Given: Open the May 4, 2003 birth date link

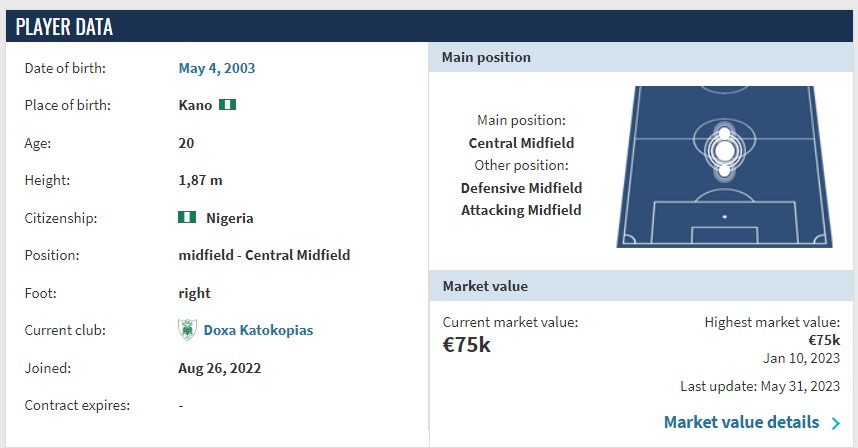Looking at the screenshot, I should (216, 68).
